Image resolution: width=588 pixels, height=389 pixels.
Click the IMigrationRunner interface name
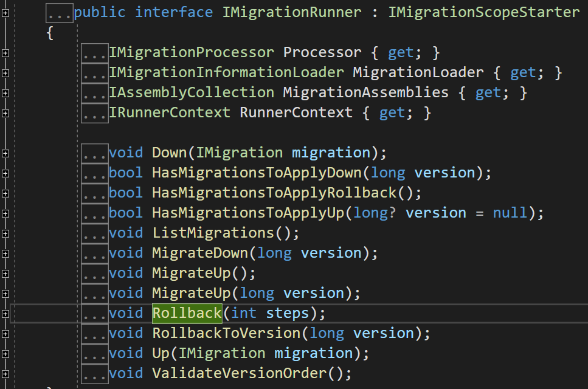click(x=292, y=12)
